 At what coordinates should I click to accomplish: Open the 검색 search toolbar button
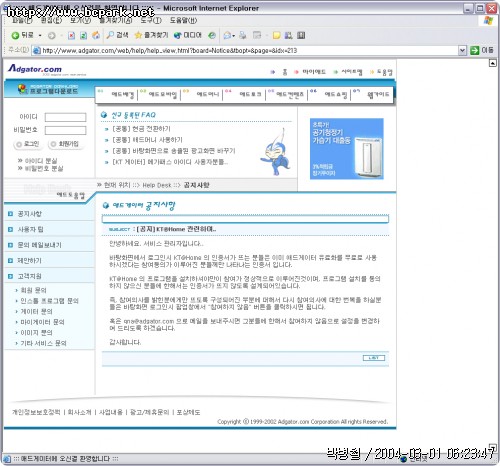pyautogui.click(x=117, y=35)
